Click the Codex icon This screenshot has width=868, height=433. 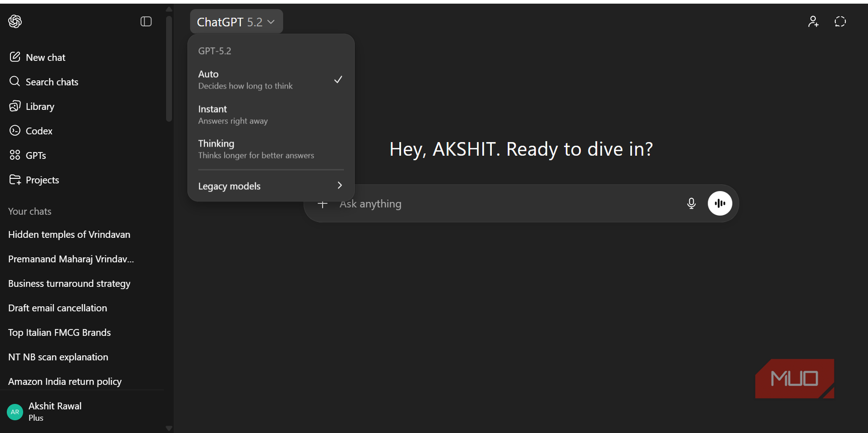[x=15, y=130]
